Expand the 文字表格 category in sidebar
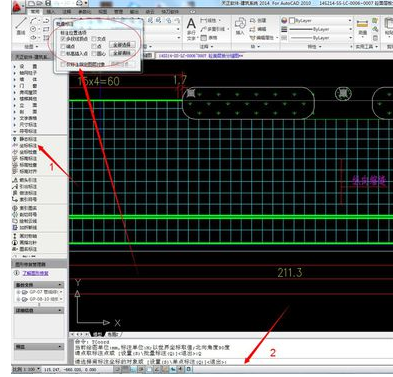 tap(25, 118)
